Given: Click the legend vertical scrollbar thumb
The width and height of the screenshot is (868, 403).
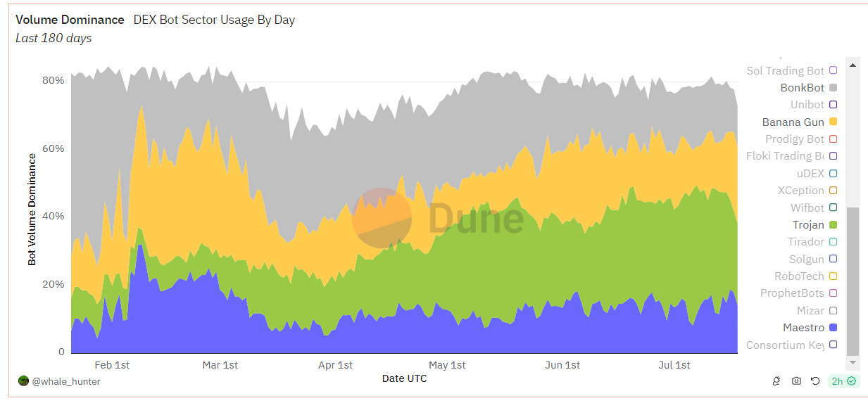Looking at the screenshot, I should tap(853, 281).
